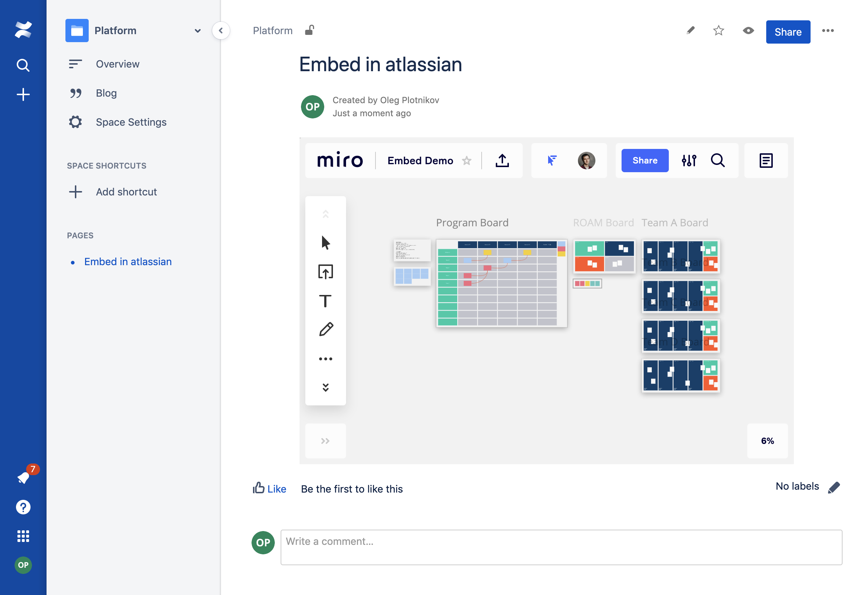Click the blue Miro Share button
Image resolution: width=868 pixels, height=595 pixels.
(645, 161)
